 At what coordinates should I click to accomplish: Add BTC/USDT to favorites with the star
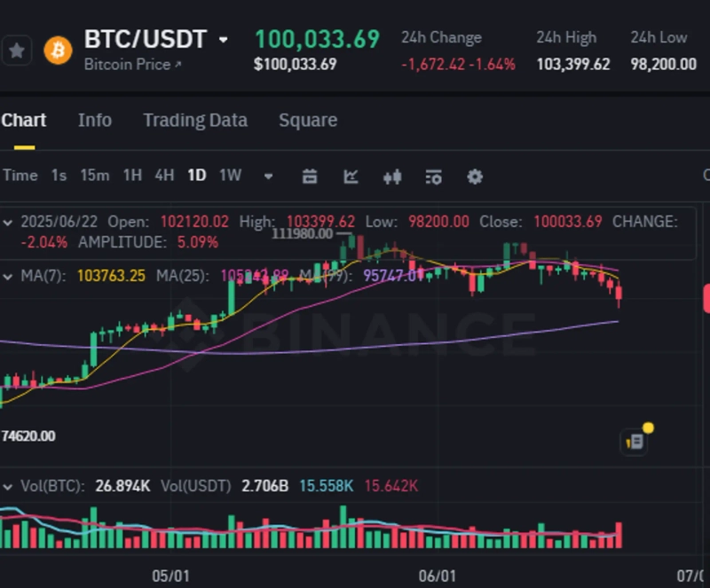point(17,51)
